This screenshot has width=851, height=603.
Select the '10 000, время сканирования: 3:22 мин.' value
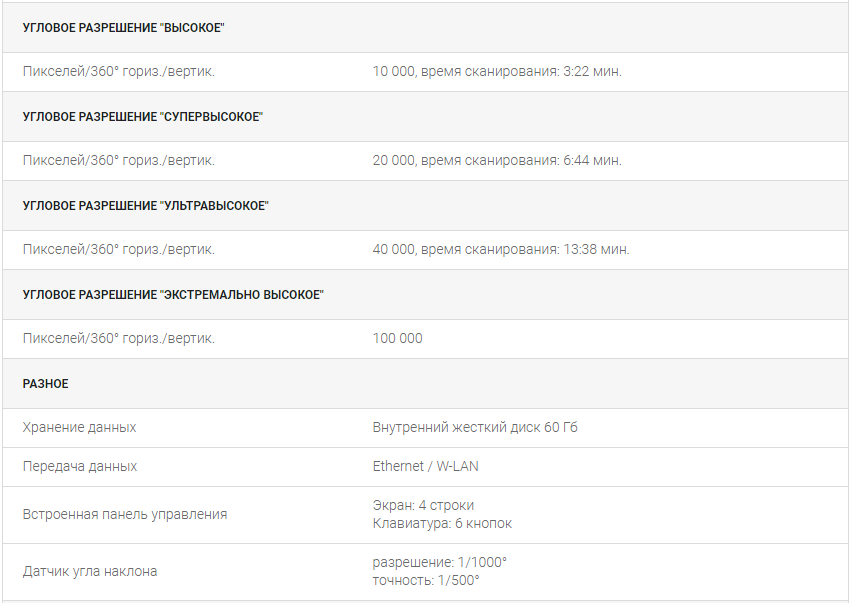coord(497,71)
